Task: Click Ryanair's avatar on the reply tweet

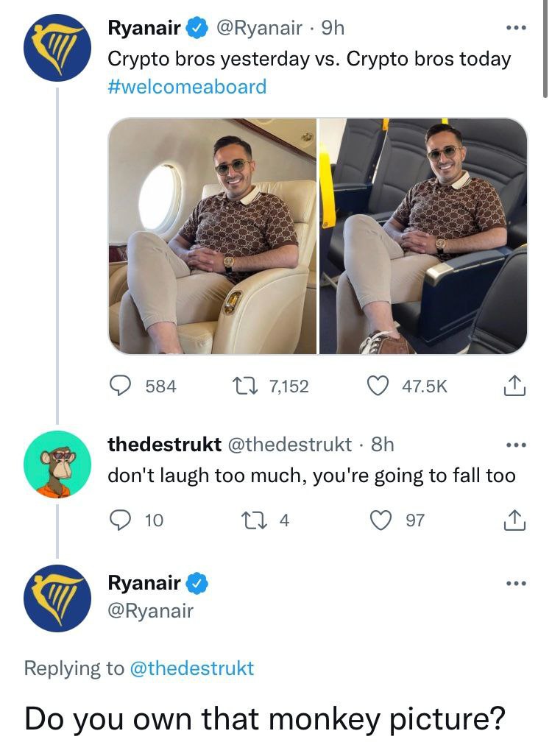Action: pos(57,598)
